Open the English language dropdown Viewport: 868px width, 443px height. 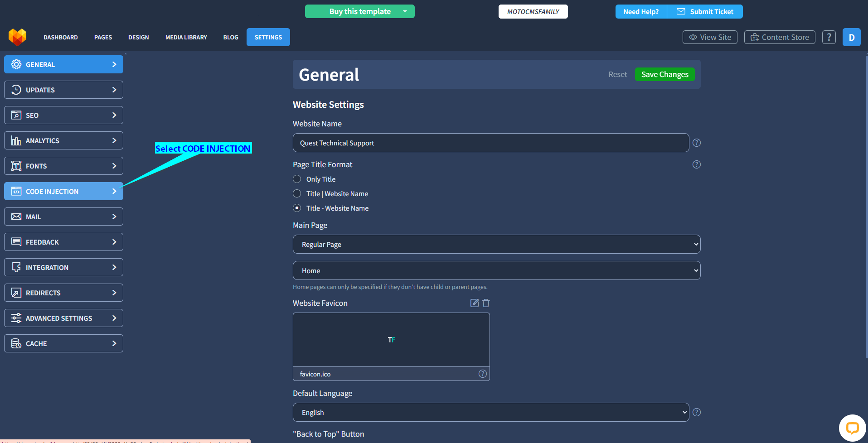click(491, 412)
